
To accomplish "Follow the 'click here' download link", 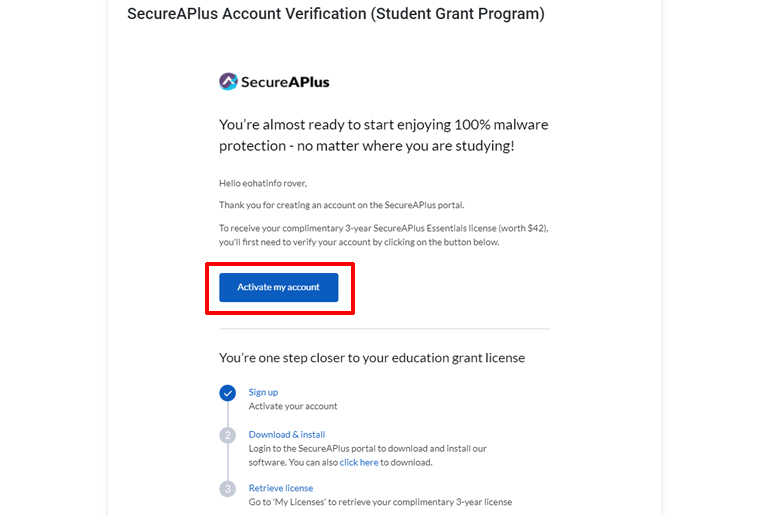I will coord(359,462).
